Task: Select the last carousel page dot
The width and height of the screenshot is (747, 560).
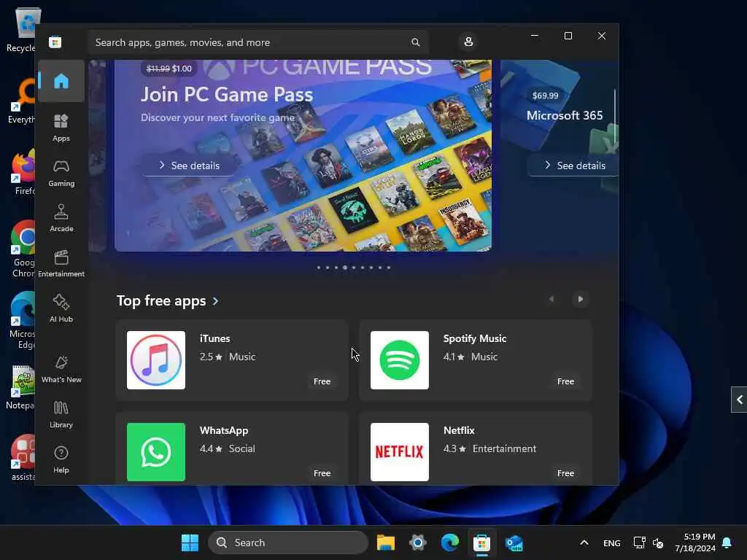Action: pos(389,268)
